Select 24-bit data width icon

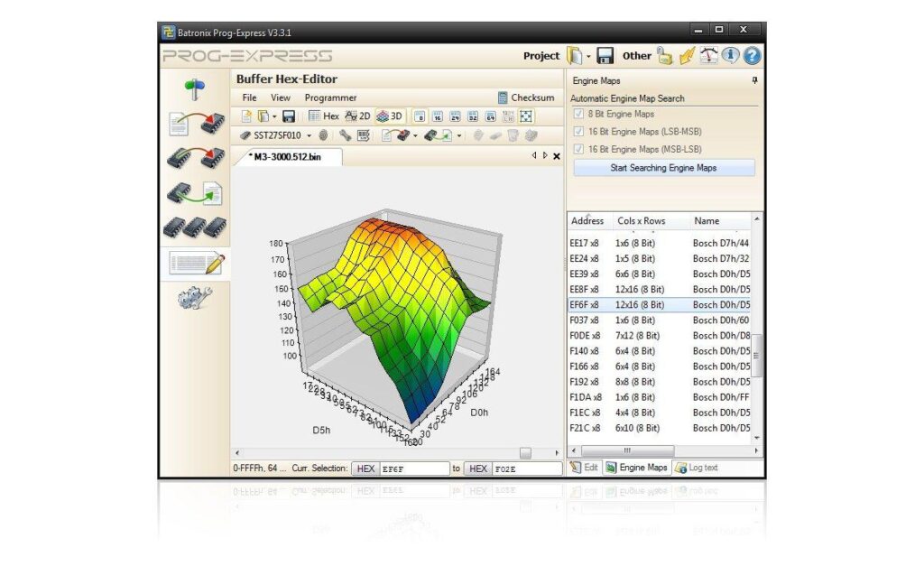coord(455,116)
